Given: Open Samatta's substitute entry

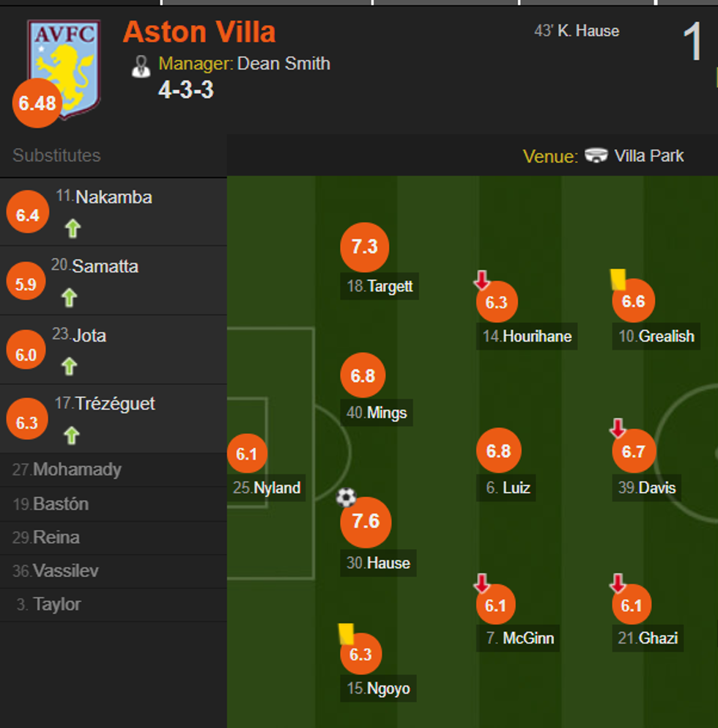Looking at the screenshot, I should coord(105,266).
